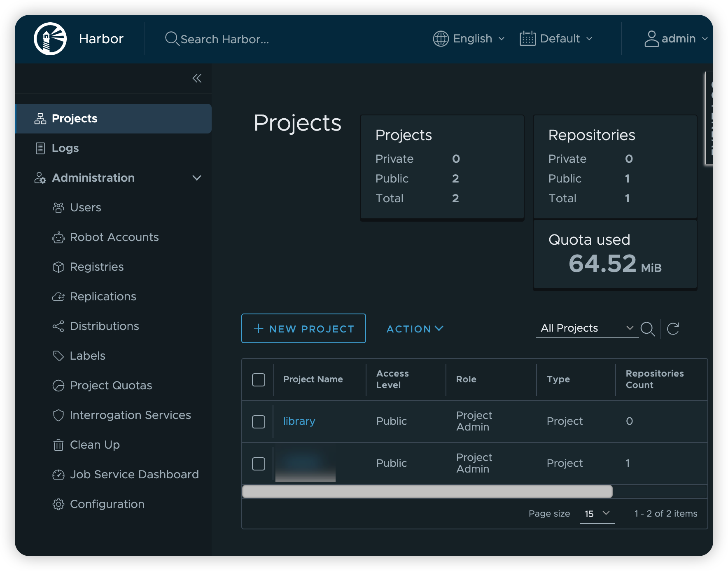Image resolution: width=728 pixels, height=571 pixels.
Task: Check the library project row checkbox
Action: 259,422
